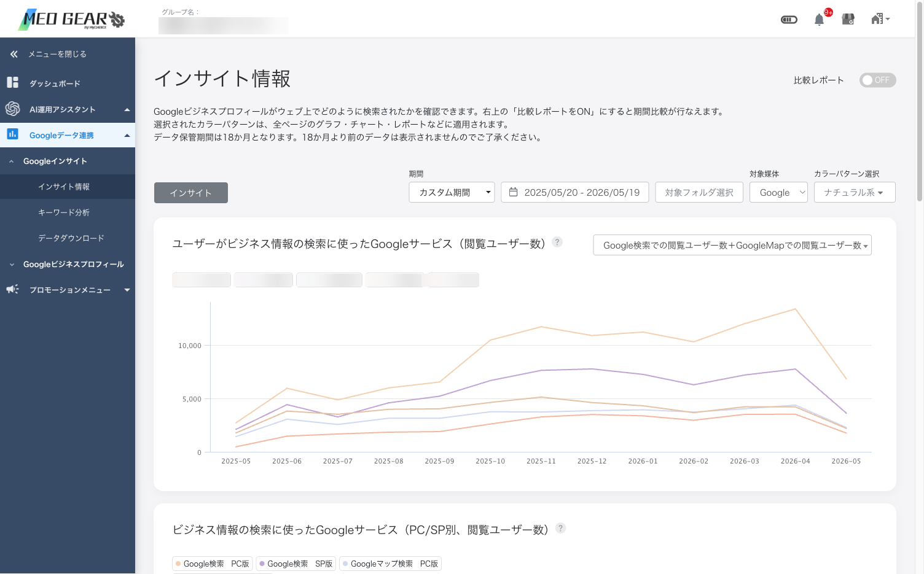
Task: Open the building account menu
Action: pos(880,19)
